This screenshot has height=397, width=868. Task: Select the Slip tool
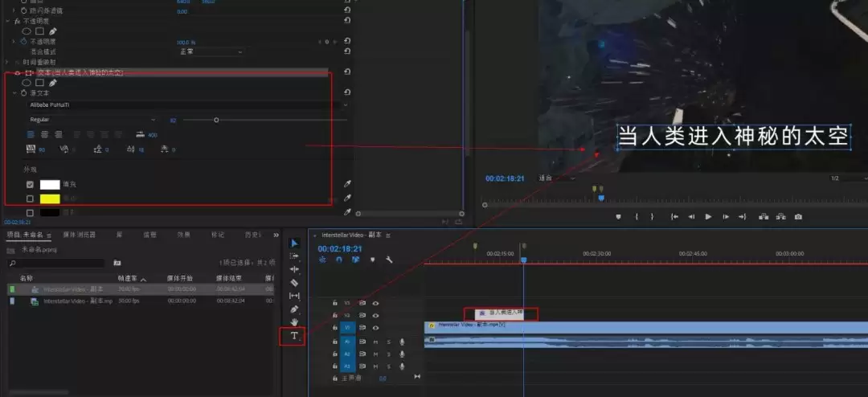(294, 296)
